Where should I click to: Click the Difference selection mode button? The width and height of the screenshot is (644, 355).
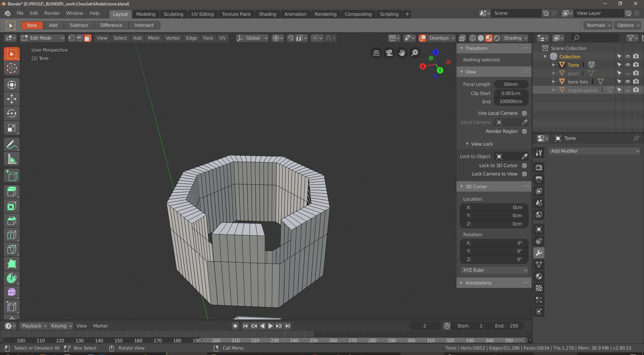pos(111,25)
